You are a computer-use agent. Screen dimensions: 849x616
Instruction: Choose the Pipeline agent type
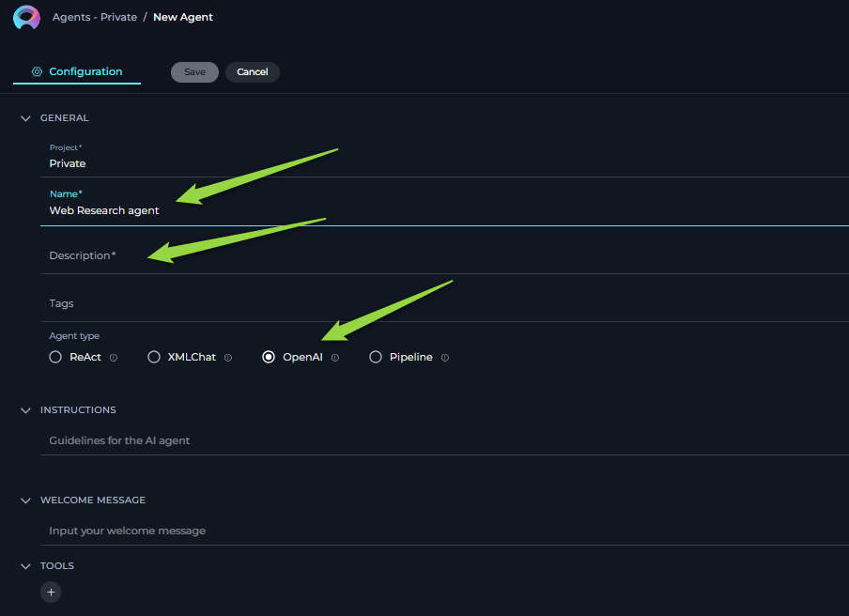(x=376, y=357)
